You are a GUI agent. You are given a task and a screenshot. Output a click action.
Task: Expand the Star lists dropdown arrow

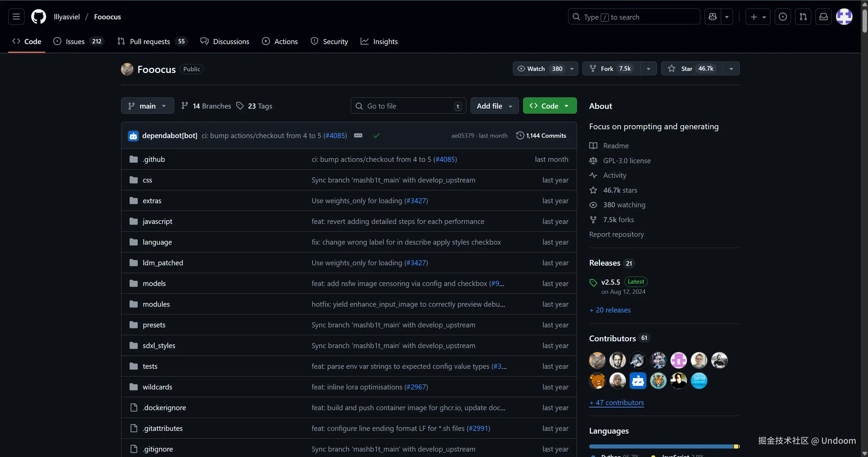click(x=731, y=69)
